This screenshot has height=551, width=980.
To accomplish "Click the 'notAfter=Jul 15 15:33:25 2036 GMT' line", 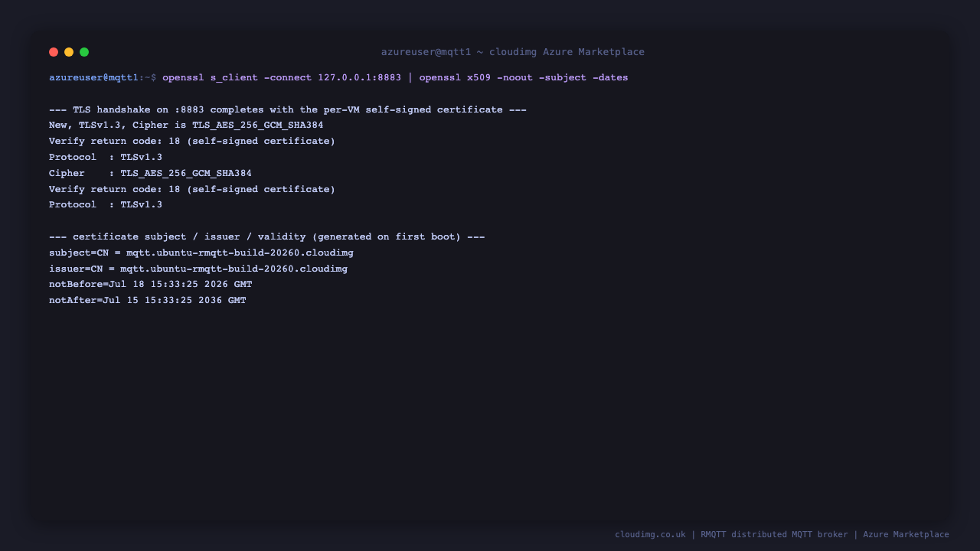I will pyautogui.click(x=148, y=301).
